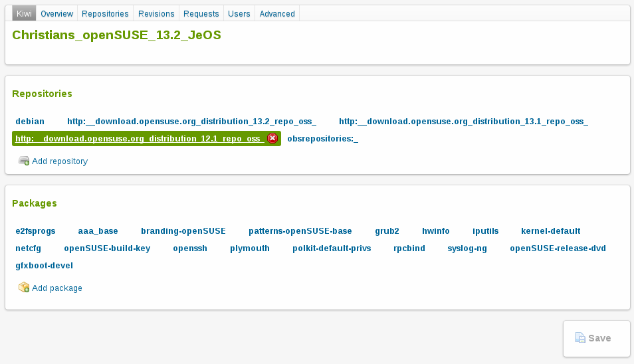Select the Kiwi tab

click(24, 13)
